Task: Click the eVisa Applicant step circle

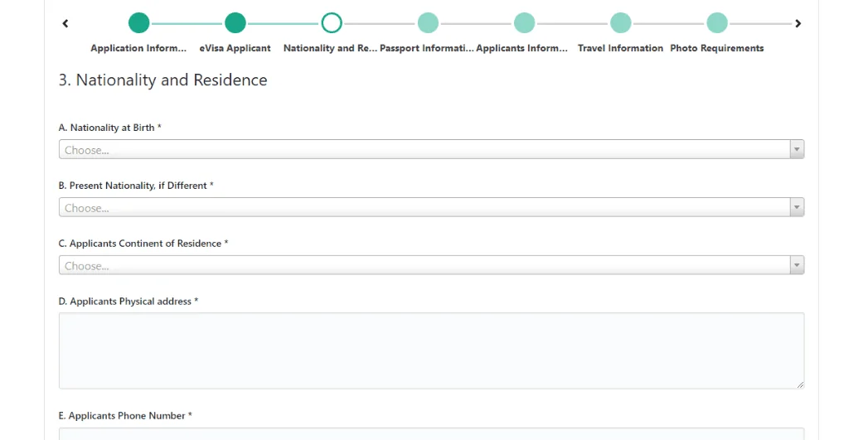Action: (235, 23)
